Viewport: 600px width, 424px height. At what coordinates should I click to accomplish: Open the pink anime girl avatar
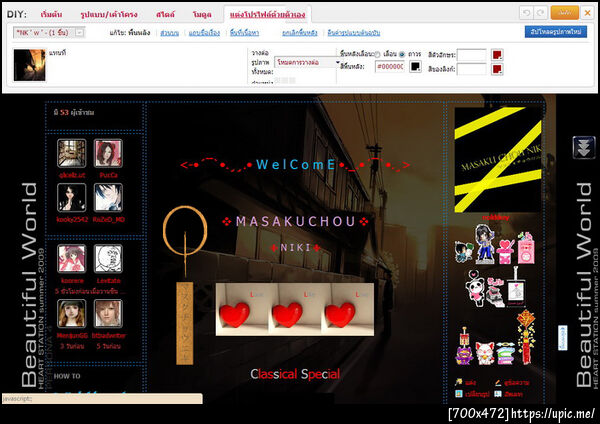72,259
